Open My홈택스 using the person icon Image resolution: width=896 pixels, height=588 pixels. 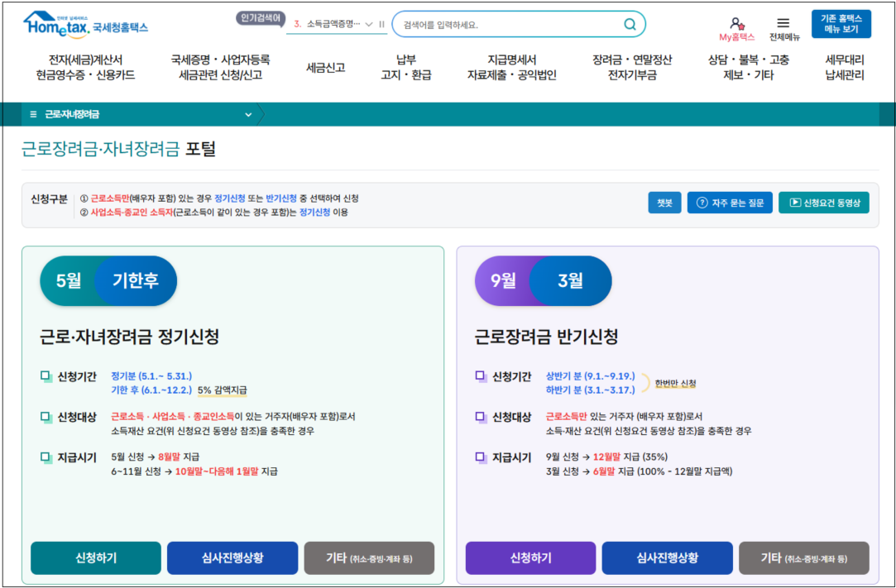click(737, 24)
